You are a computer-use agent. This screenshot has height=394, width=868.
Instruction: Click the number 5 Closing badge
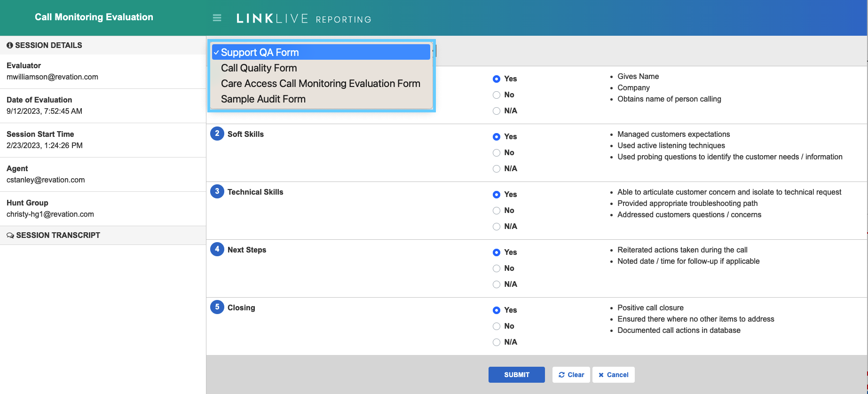click(x=217, y=307)
